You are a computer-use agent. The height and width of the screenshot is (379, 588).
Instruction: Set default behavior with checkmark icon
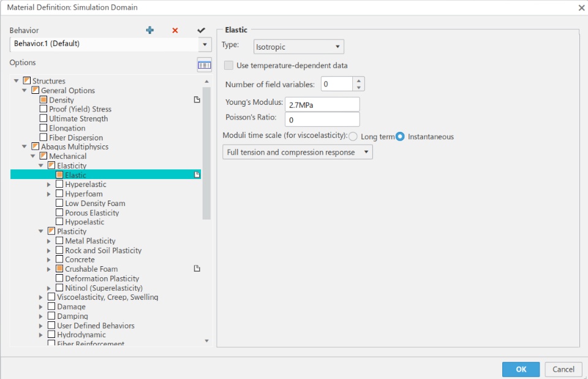coord(201,31)
